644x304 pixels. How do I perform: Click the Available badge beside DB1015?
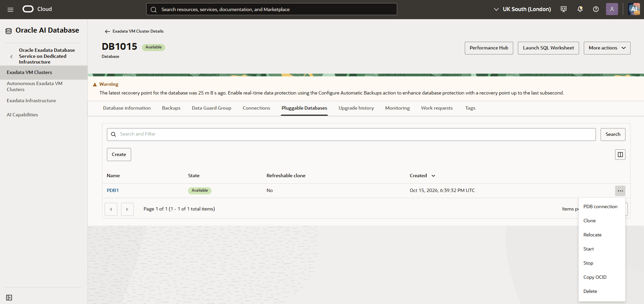coord(153,47)
